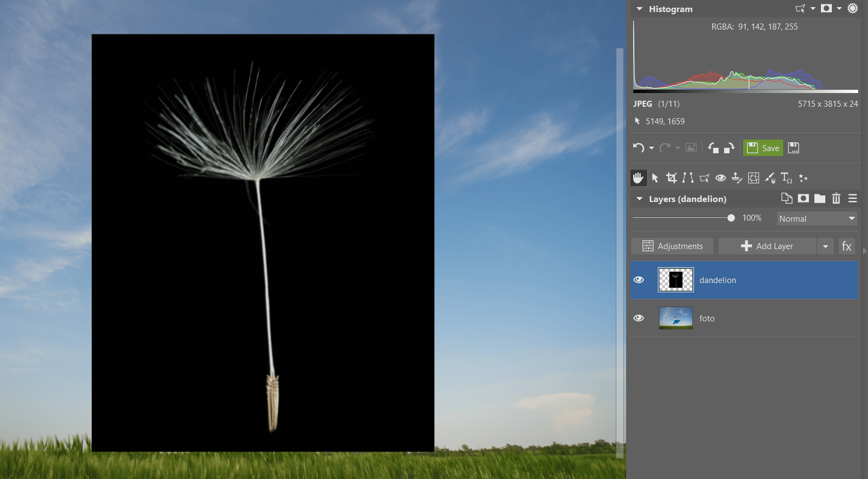Click the Undo arrow icon

point(638,148)
